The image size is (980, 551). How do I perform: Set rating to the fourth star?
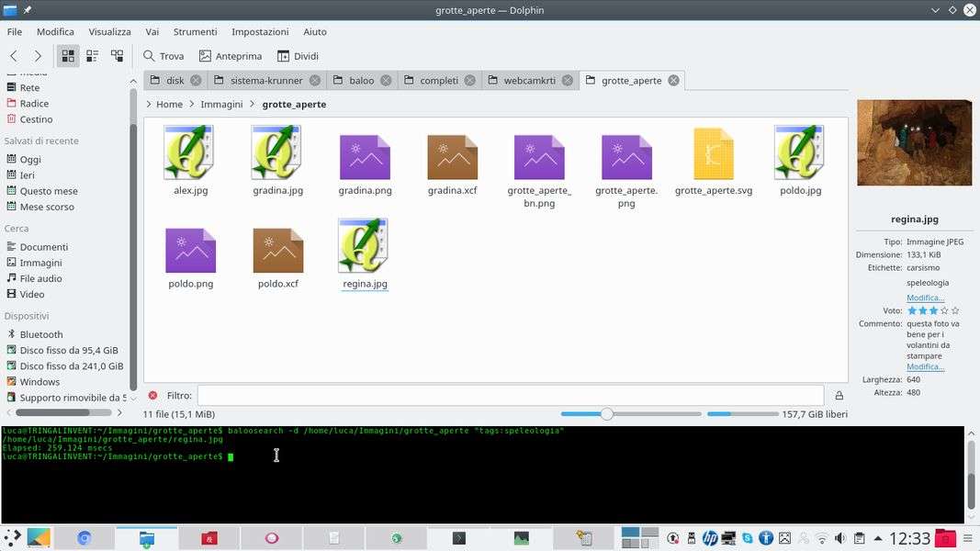tap(944, 311)
